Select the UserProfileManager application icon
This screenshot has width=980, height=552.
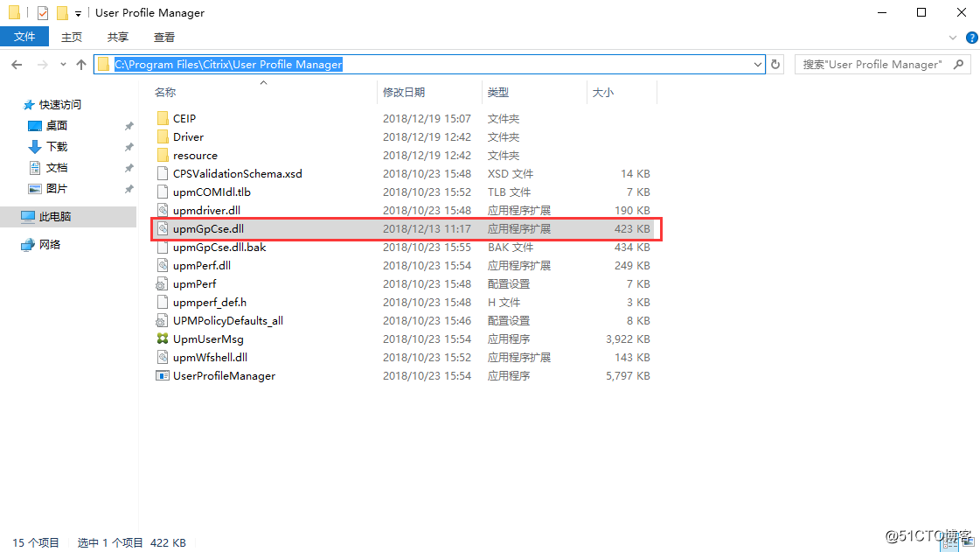[163, 375]
